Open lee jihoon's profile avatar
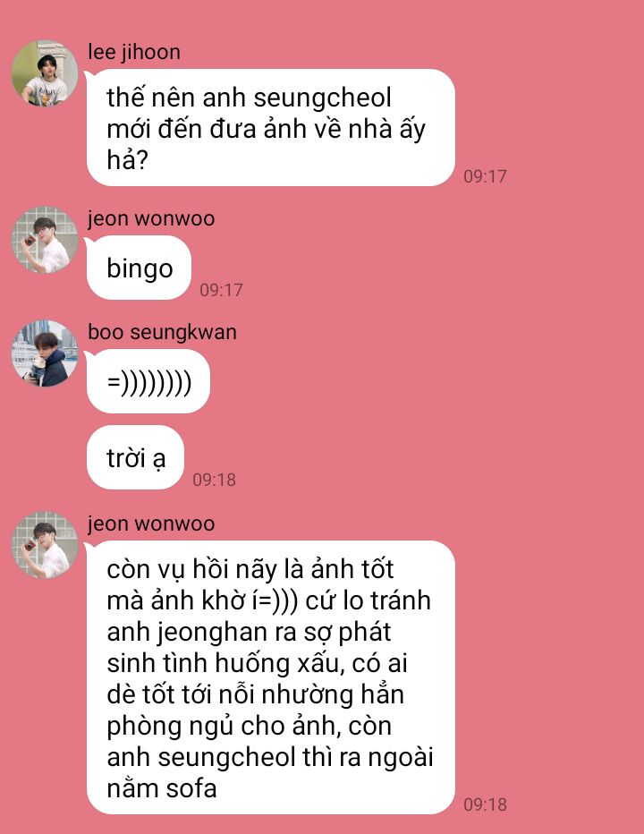Screen dimensions: 644x834 click(x=45, y=72)
